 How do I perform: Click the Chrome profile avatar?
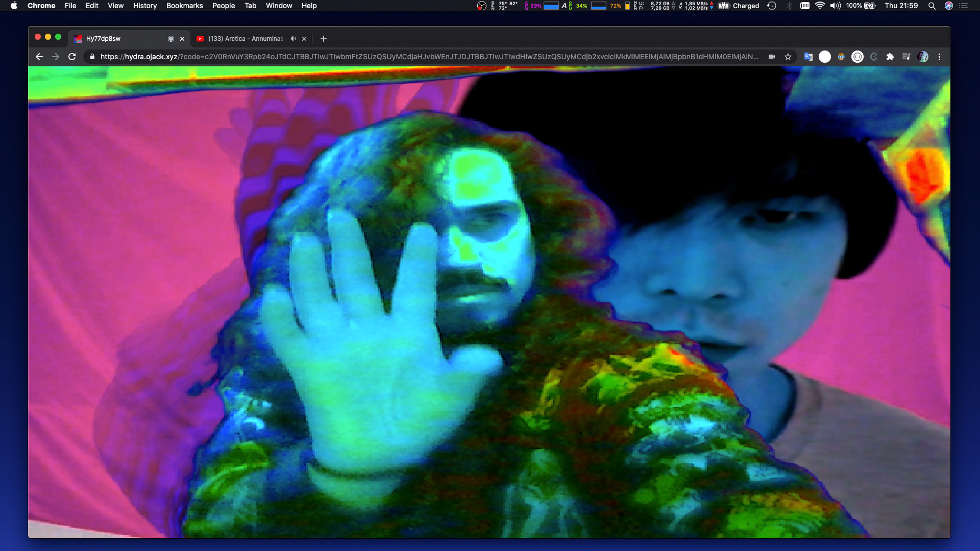pyautogui.click(x=922, y=57)
